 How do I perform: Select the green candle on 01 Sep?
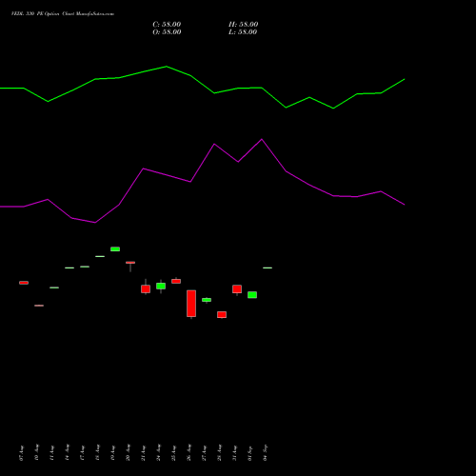click(252, 295)
